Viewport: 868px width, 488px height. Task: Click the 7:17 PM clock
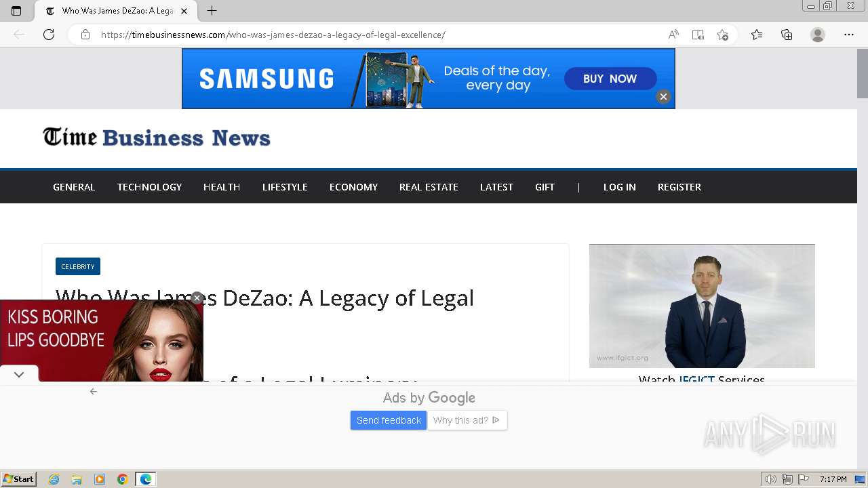click(833, 479)
